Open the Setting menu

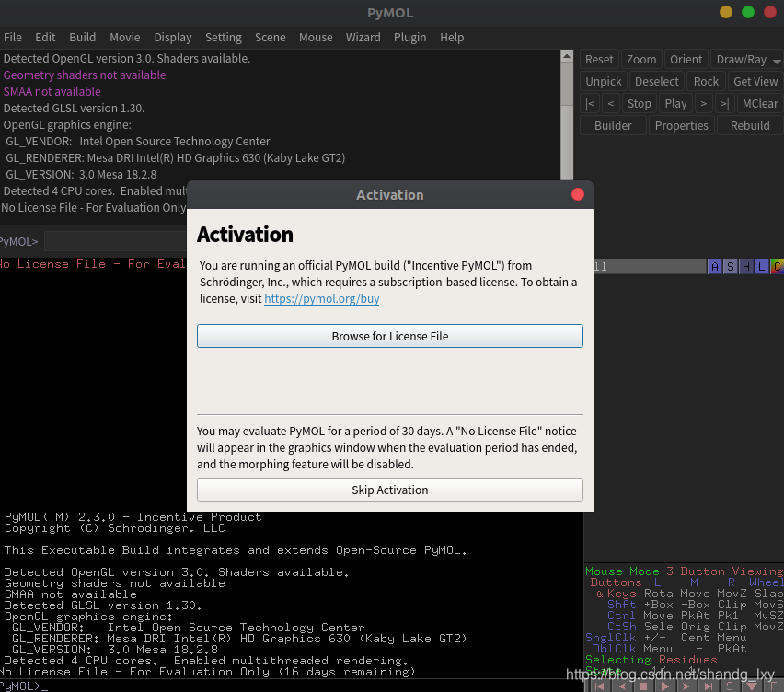pos(224,38)
